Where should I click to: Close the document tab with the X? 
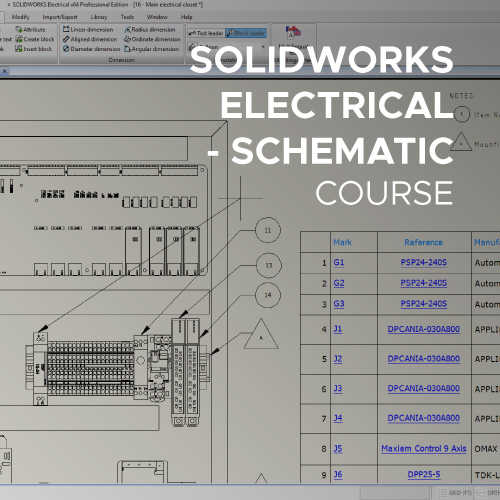tap(5, 71)
